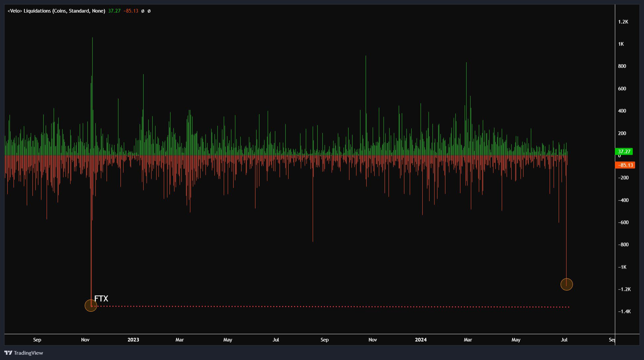Click the Jul label near 2024 spike
Viewport: 644px width, 360px height.
coord(564,339)
